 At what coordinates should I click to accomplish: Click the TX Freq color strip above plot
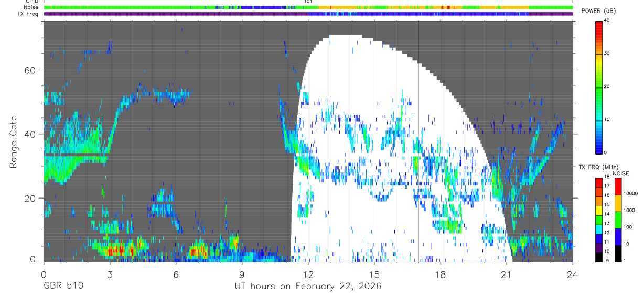(x=308, y=14)
